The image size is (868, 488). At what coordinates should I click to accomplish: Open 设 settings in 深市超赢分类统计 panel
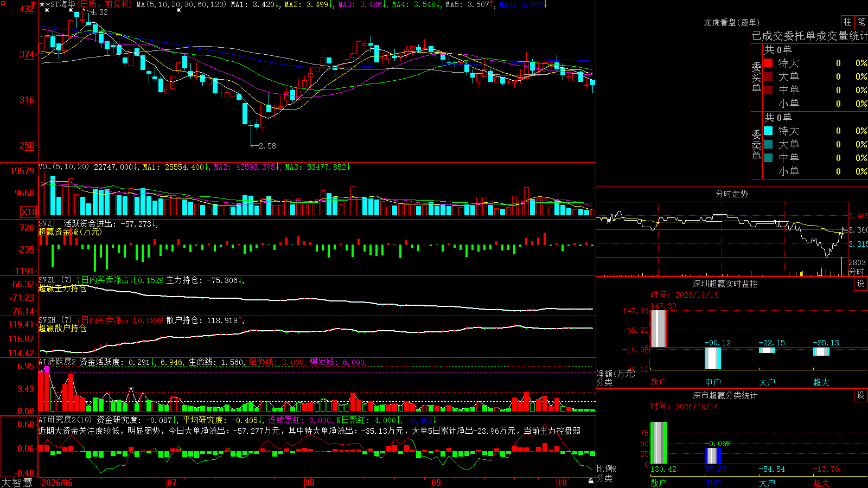click(x=861, y=395)
